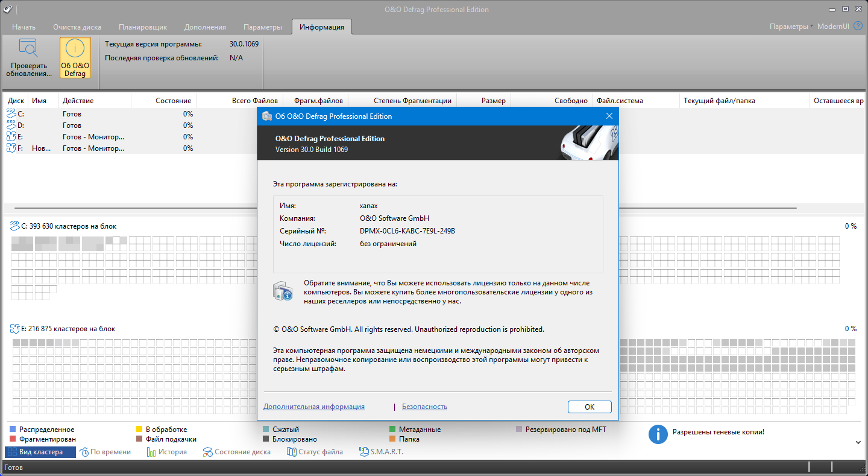The width and height of the screenshot is (868, 476).
Task: Open the Дополнительная информация link
Action: tap(313, 407)
